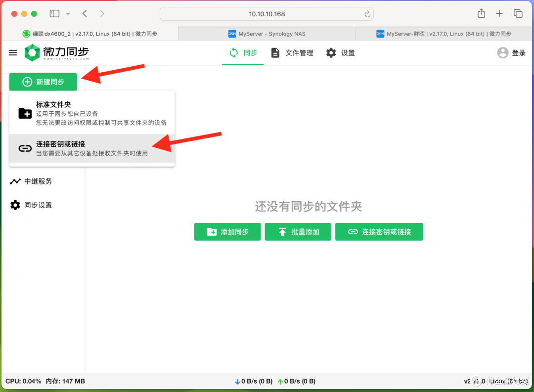Click the Safari share icon
534x392 pixels.
coord(481,13)
